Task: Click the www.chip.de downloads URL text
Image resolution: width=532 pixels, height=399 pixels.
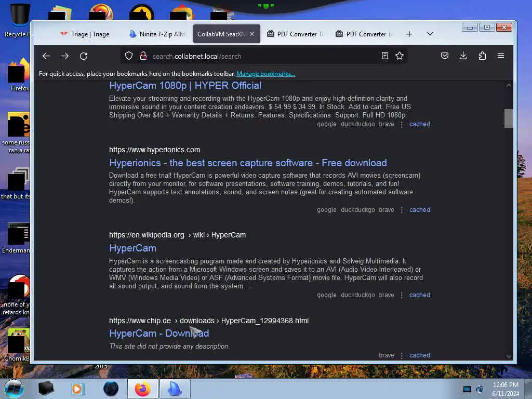Action: click(x=209, y=321)
